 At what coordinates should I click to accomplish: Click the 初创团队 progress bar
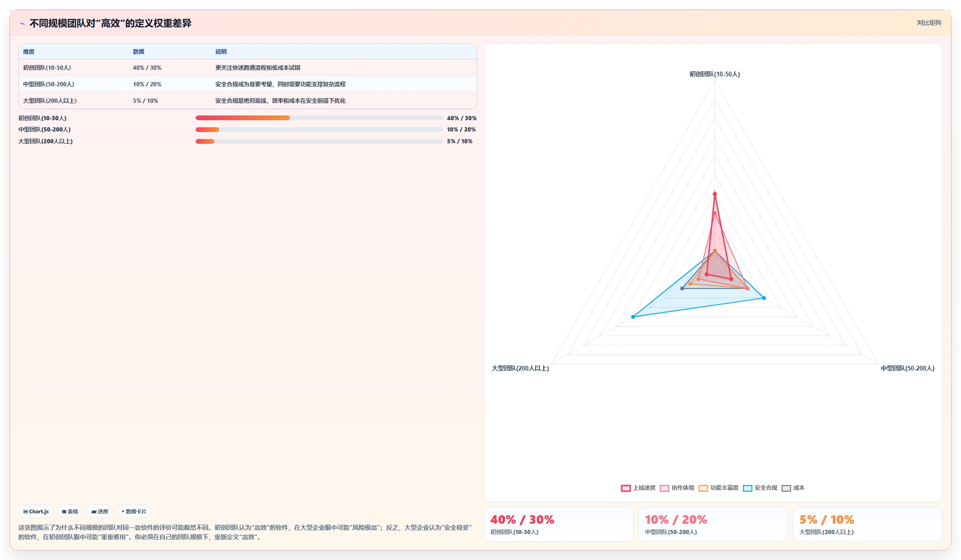click(319, 118)
